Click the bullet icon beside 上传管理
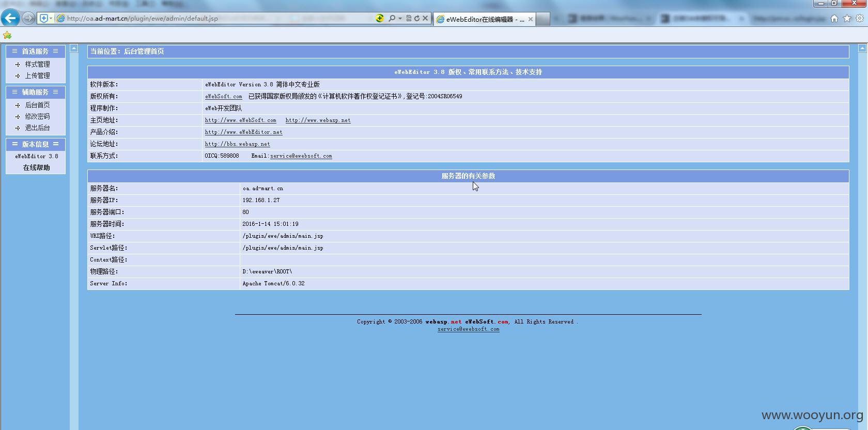Screen dimensions: 868x430 18,76
